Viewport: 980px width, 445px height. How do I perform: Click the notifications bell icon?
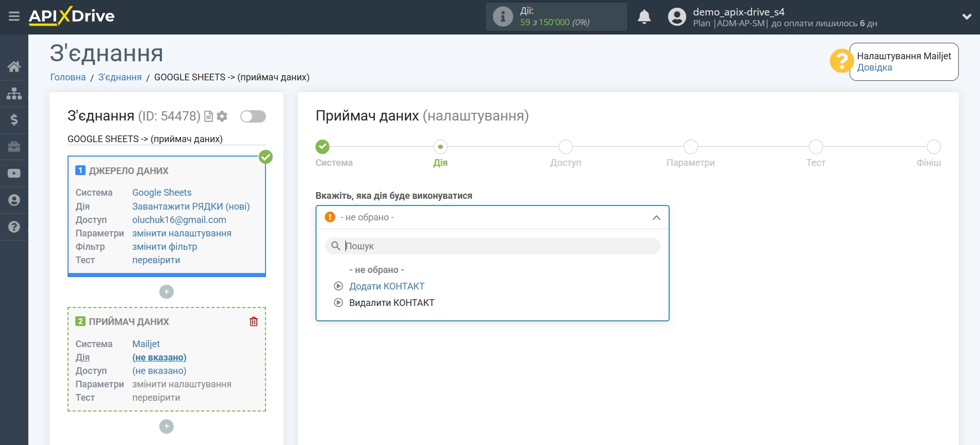coord(644,17)
